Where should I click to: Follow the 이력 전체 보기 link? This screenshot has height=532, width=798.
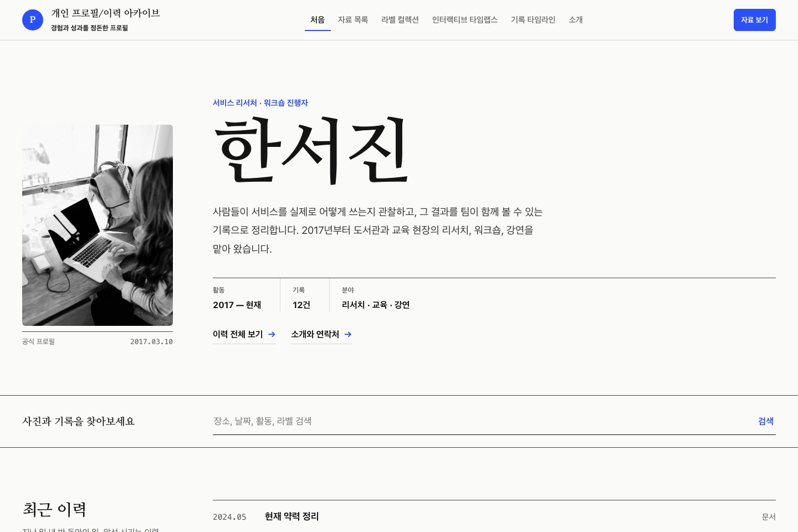[244, 334]
